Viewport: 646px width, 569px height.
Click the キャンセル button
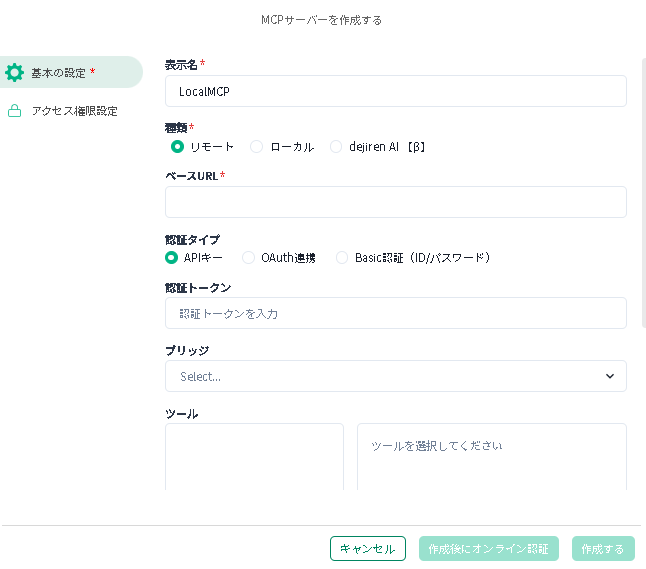click(x=367, y=549)
